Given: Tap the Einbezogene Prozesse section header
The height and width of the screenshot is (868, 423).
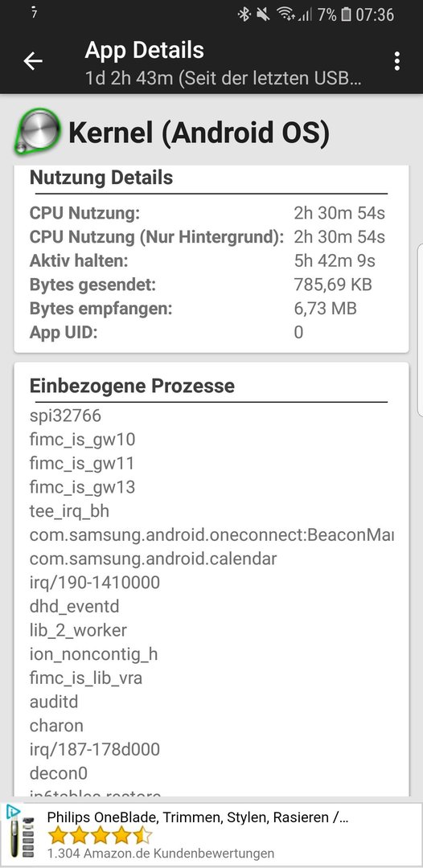Looking at the screenshot, I should [132, 386].
